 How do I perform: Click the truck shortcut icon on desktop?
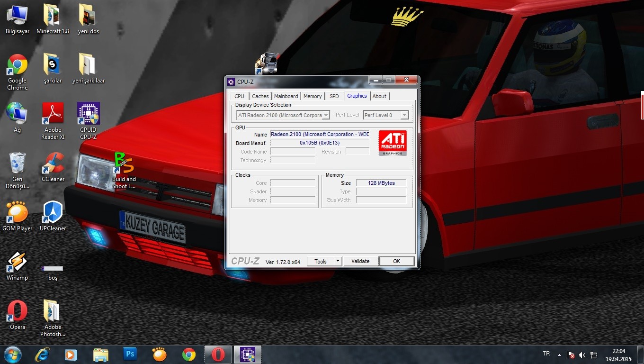click(265, 64)
